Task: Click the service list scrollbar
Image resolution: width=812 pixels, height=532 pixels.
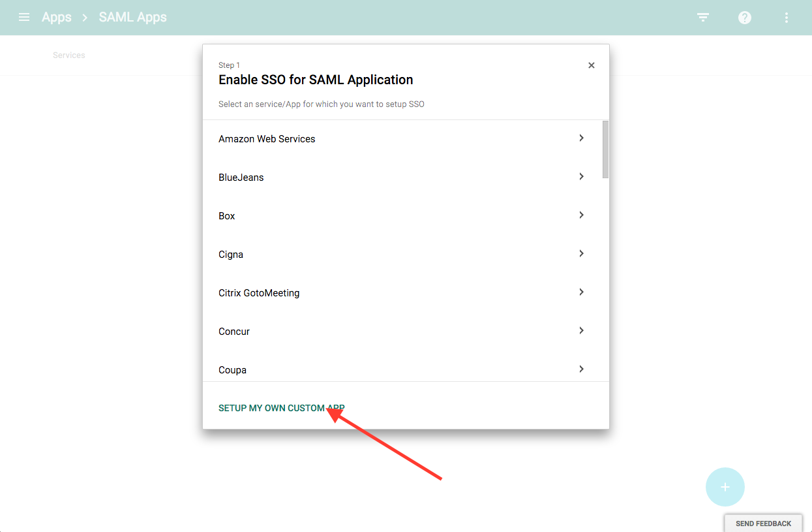Action: click(605, 149)
